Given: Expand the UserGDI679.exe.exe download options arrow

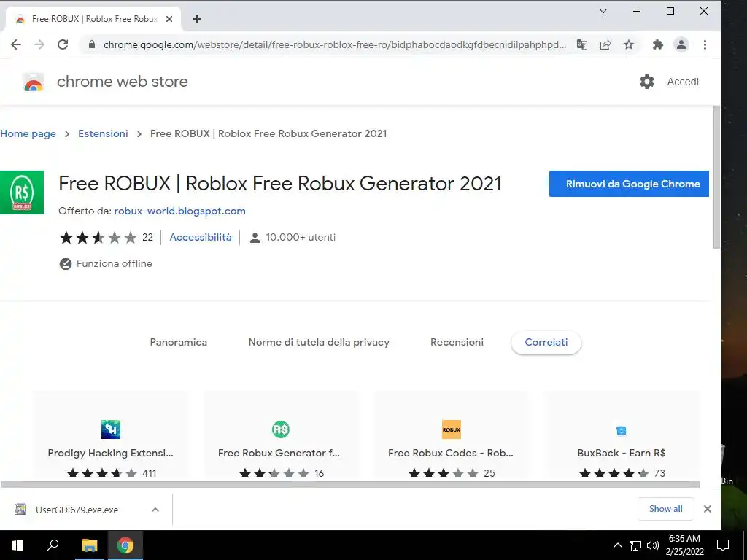Looking at the screenshot, I should tap(155, 510).
